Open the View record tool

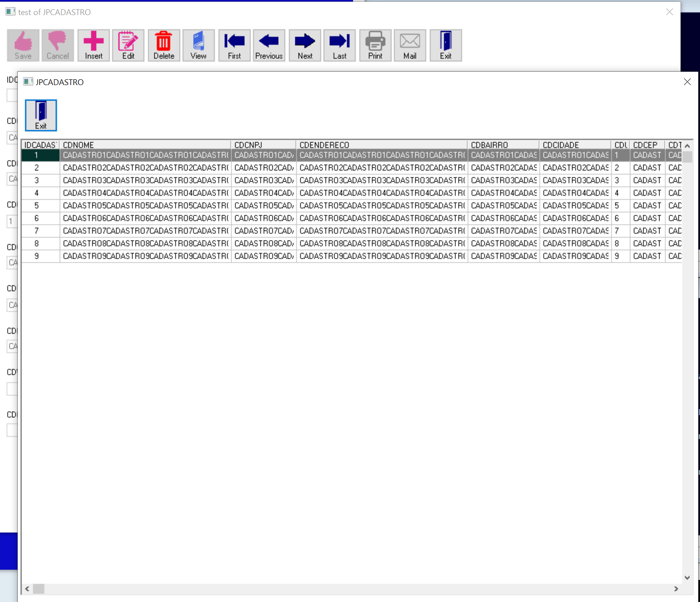point(198,45)
